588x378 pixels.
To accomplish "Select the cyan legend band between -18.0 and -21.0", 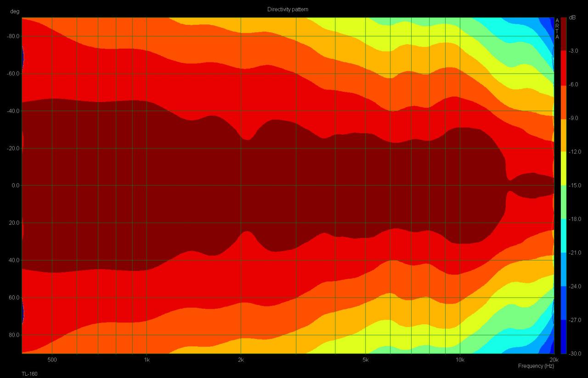I will [564, 236].
